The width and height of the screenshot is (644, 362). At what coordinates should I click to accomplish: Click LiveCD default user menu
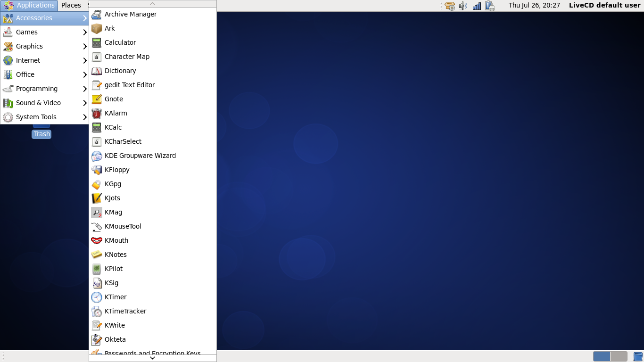[605, 6]
